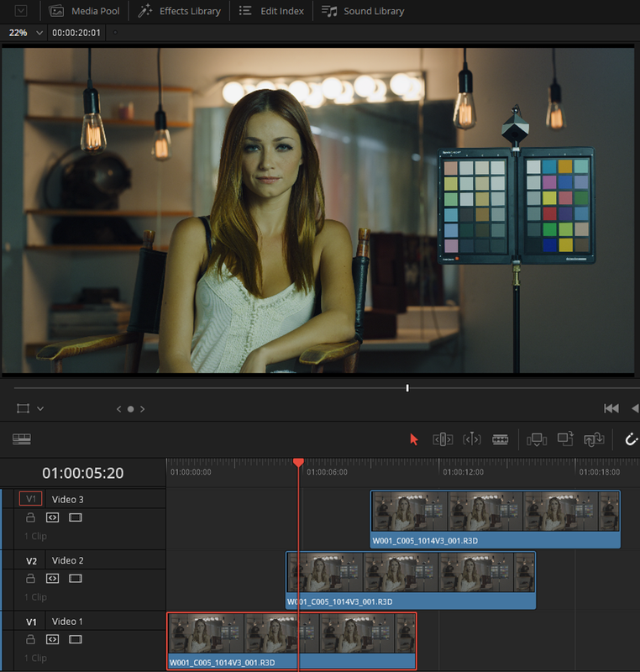Select the Trim Edit Mode tool

coord(443,439)
